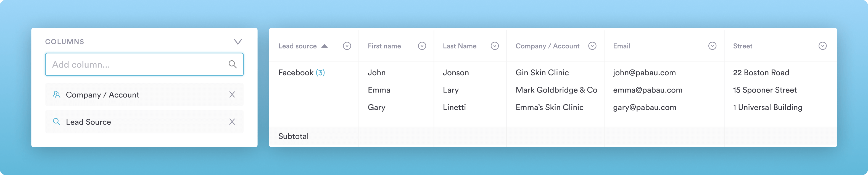Open the Street column options dropdown
Viewport: 868px width, 175px height.
[x=822, y=46]
